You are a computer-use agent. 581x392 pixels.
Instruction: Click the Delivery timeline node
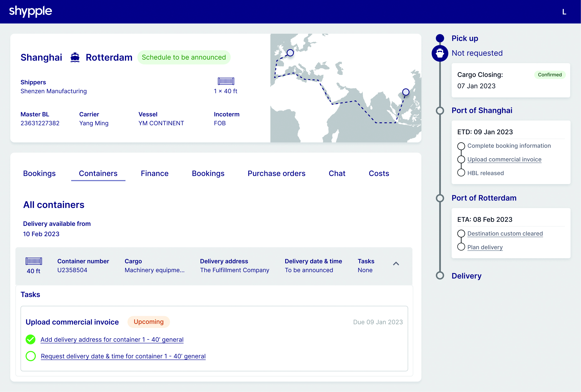pyautogui.click(x=440, y=276)
